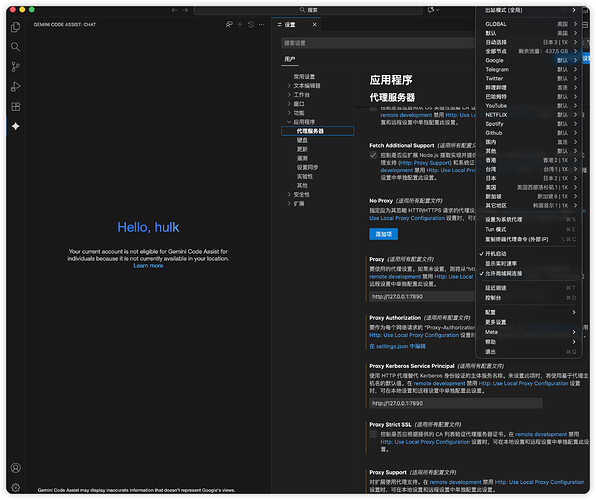The width and height of the screenshot is (596, 500).
Task: Click the settings icon on the 设置 tab
Action: (280, 25)
